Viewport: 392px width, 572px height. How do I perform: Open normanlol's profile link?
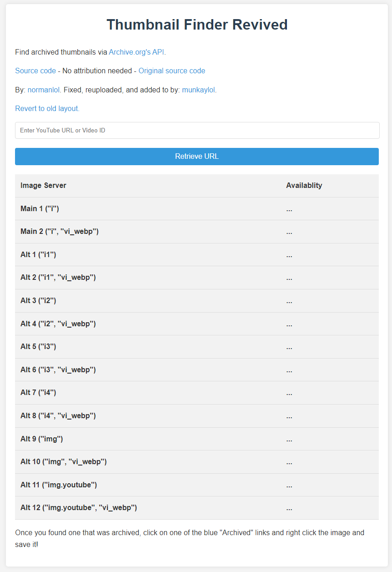[x=43, y=90]
